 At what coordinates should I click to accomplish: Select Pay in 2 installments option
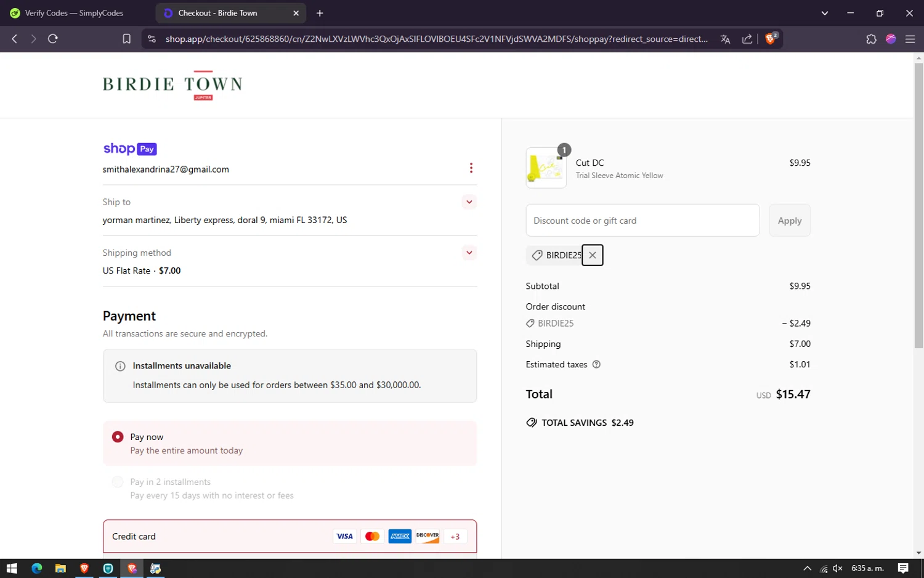click(x=118, y=482)
